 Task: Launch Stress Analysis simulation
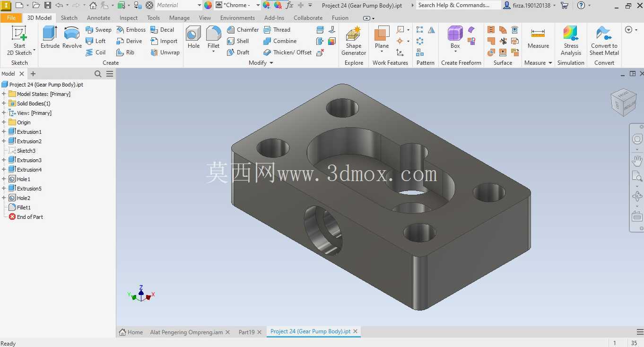(571, 41)
